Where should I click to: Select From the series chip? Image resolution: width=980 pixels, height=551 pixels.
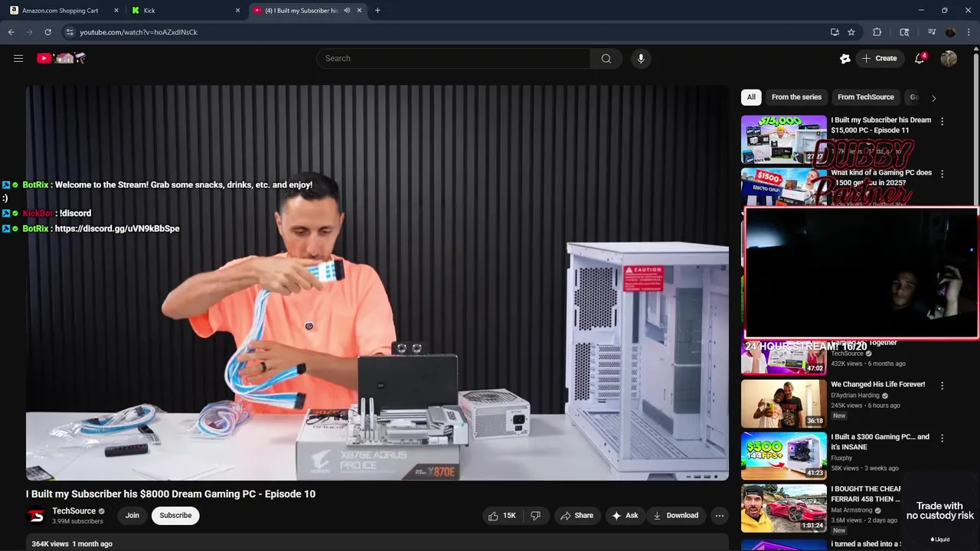[x=796, y=97]
